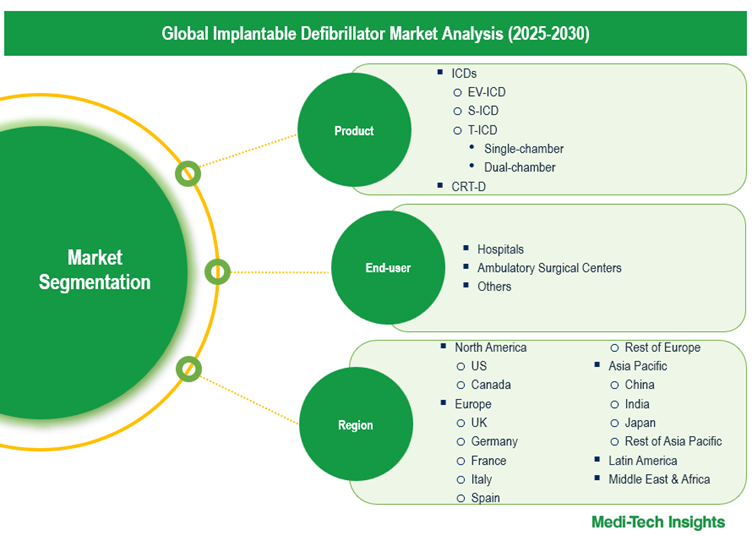Click the green End-user circle
Image resolution: width=752 pixels, height=536 pixels.
click(x=388, y=268)
